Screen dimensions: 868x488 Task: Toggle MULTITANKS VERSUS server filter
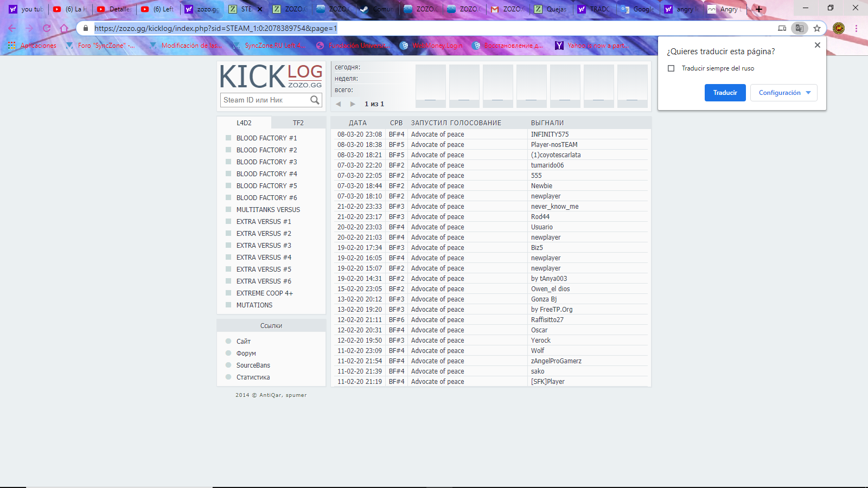(228, 209)
